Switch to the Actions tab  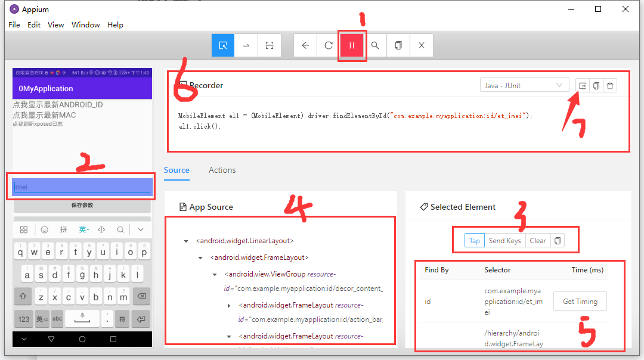click(x=222, y=170)
